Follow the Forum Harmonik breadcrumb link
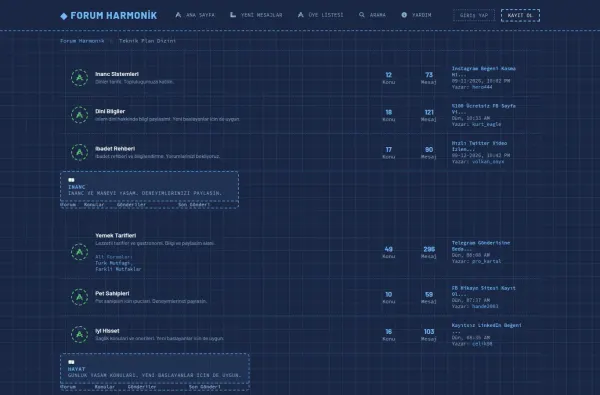 82,41
